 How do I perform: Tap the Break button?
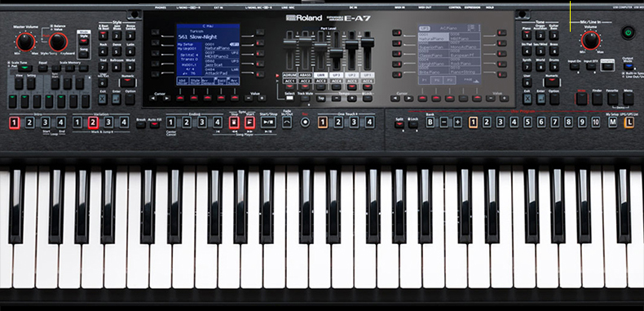(141, 125)
